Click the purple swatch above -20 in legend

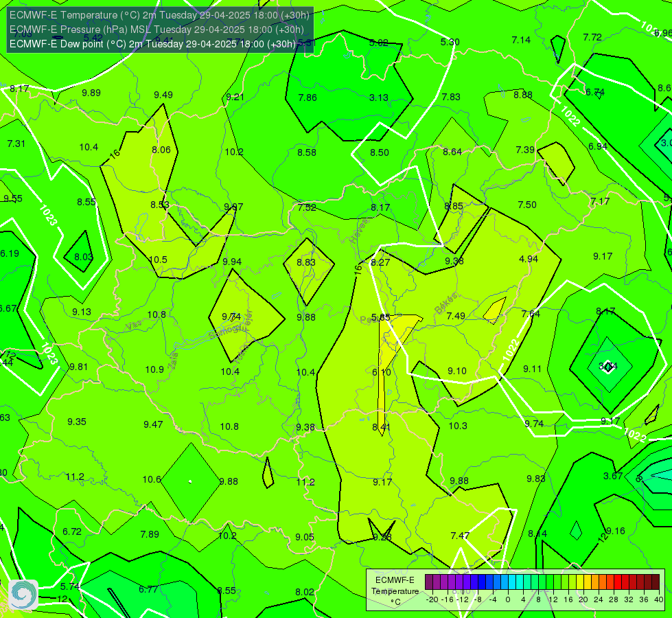[x=429, y=582]
